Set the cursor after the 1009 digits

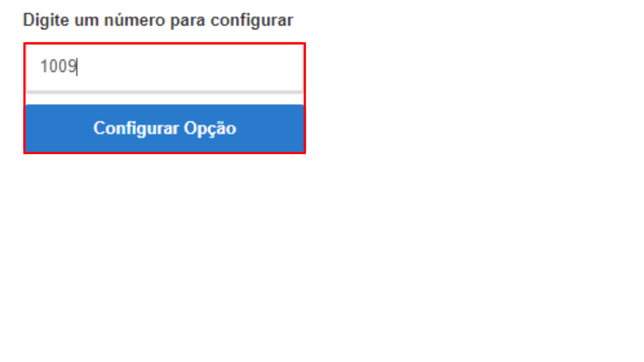tap(78, 66)
